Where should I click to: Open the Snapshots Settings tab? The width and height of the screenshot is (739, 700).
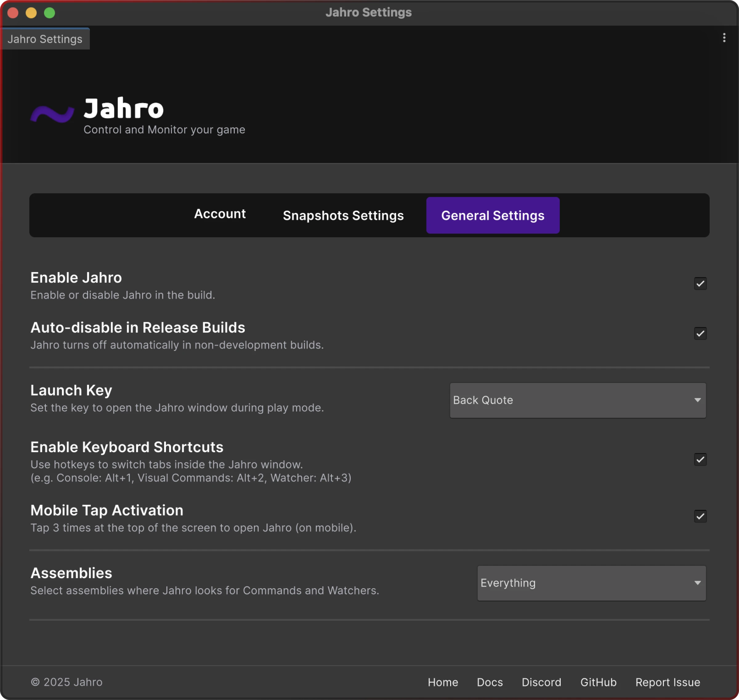tap(343, 216)
